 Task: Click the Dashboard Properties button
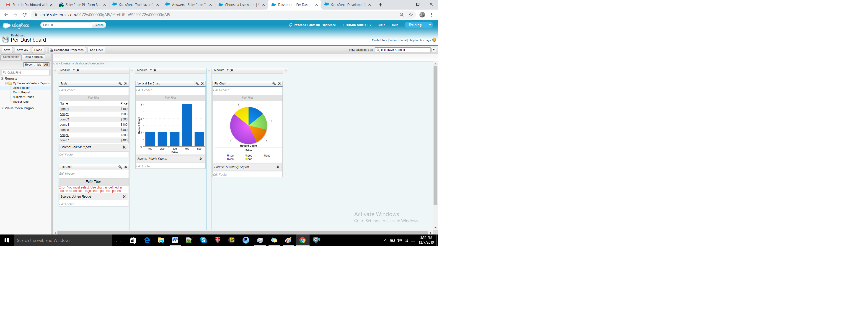coord(67,50)
